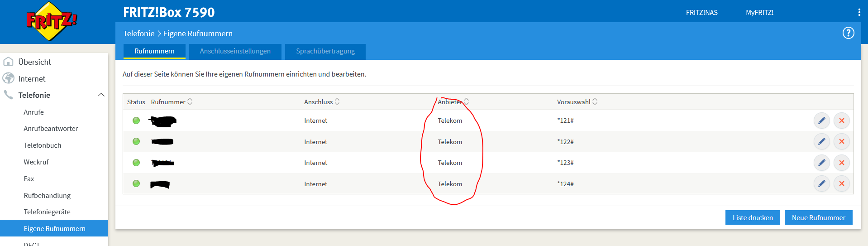Open Rufbehandlung submenu item
Image resolution: width=868 pixels, height=246 pixels.
click(47, 196)
